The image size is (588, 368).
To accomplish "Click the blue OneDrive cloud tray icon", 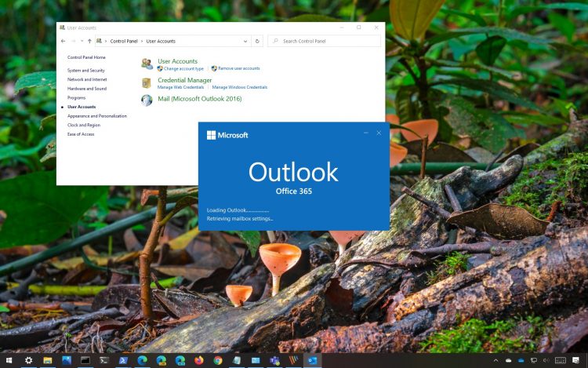I will pyautogui.click(x=521, y=360).
